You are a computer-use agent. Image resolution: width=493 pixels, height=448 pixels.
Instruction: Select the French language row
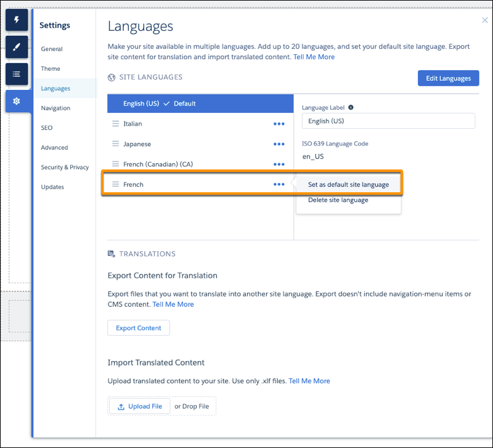click(x=200, y=184)
